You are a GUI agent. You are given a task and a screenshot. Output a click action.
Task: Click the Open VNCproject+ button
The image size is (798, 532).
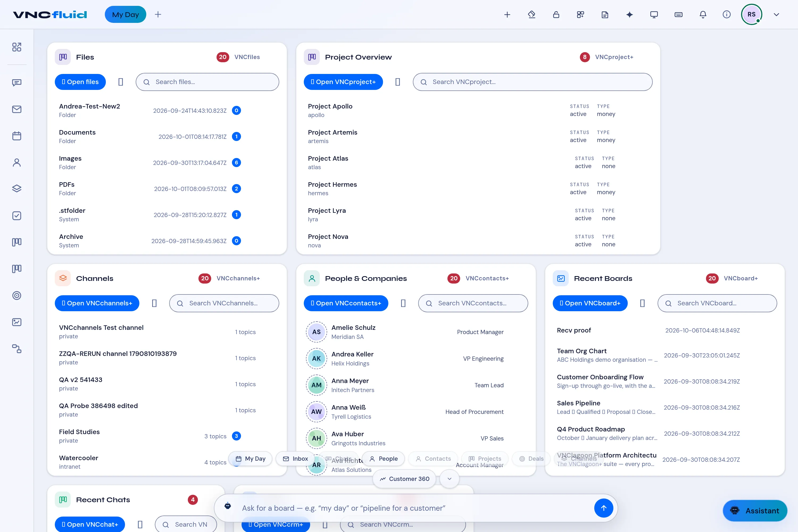pos(343,82)
